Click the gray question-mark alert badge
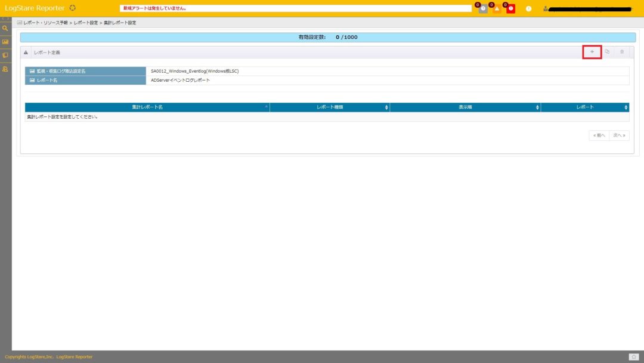Image resolution: width=644 pixels, height=363 pixels. tap(483, 8)
